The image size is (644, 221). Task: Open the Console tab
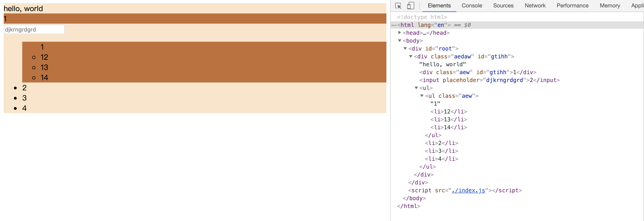pyautogui.click(x=472, y=6)
